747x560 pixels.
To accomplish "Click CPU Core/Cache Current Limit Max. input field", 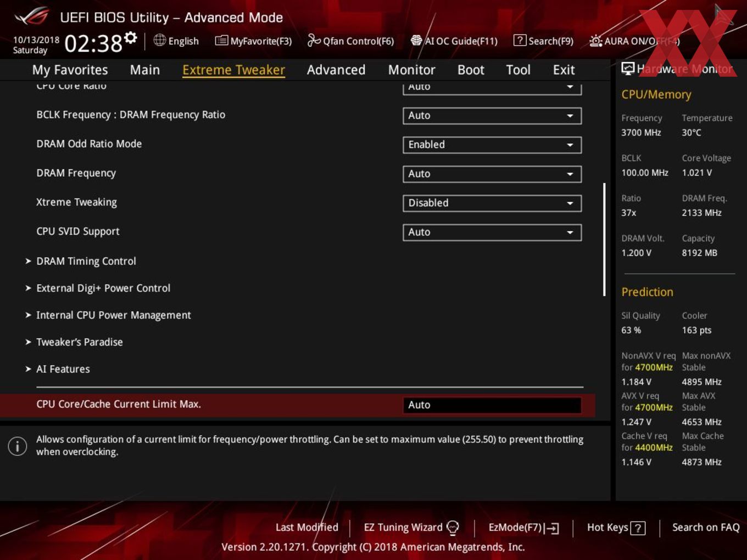I will point(492,405).
